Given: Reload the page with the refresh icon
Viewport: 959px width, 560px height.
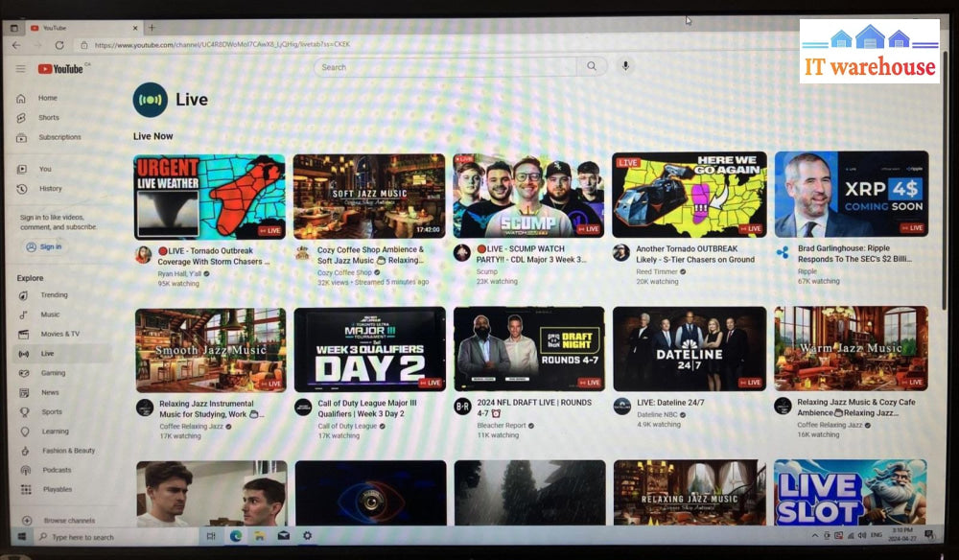Looking at the screenshot, I should pyautogui.click(x=59, y=45).
